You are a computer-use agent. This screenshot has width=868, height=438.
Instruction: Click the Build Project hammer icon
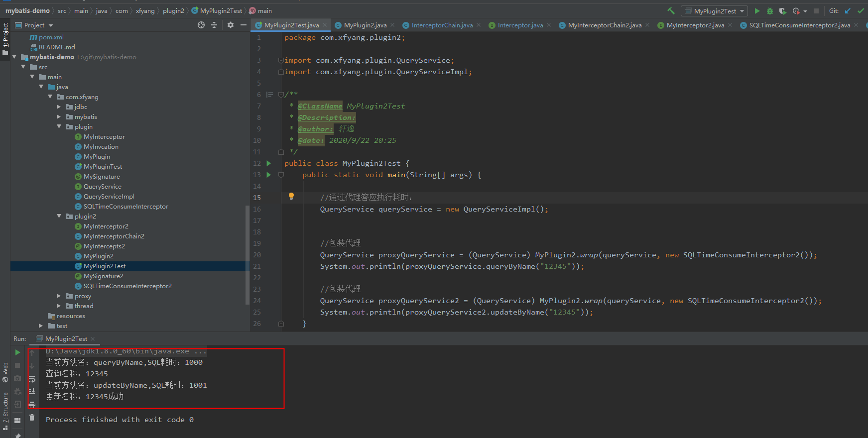671,11
